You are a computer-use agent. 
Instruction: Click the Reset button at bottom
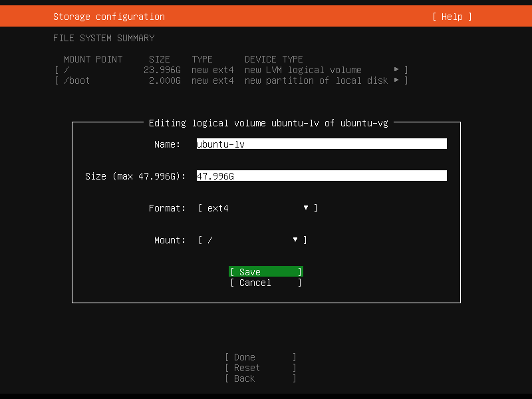(x=261, y=368)
